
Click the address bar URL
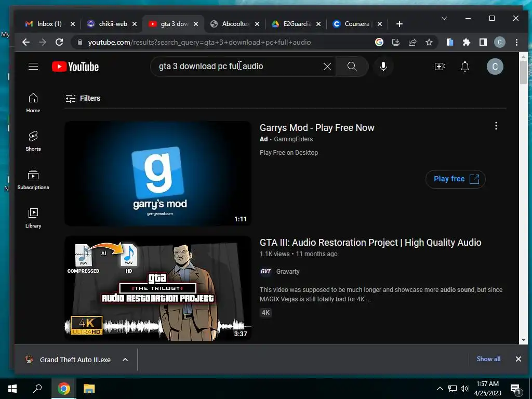click(199, 43)
